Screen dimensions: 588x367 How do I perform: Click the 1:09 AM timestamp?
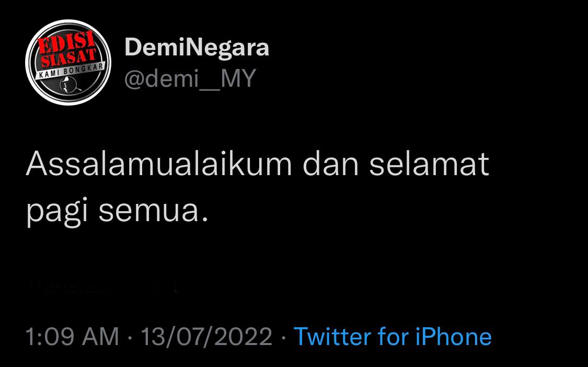(72, 336)
